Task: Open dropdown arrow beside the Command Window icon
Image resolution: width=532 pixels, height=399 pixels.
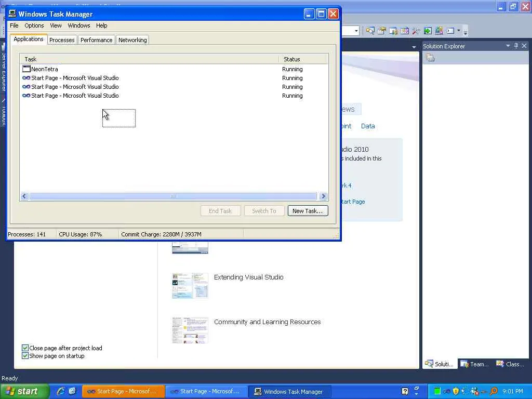Action: [459, 31]
